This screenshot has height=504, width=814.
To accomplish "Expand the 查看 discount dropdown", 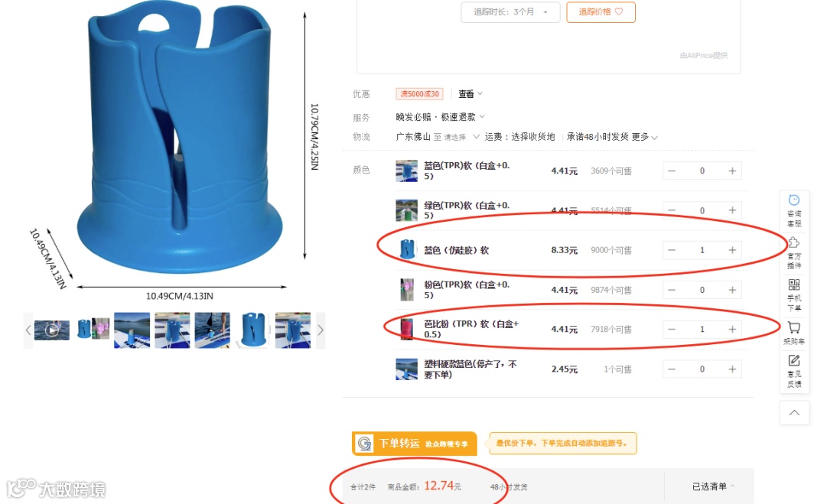I will (470, 94).
